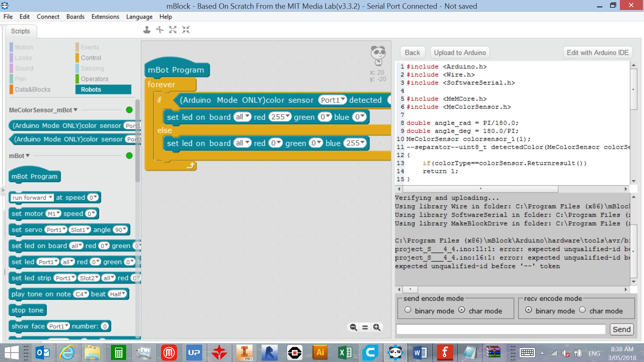This screenshot has height=362, width=644.
Task: Toggle binary mode in send encode
Action: click(407, 310)
